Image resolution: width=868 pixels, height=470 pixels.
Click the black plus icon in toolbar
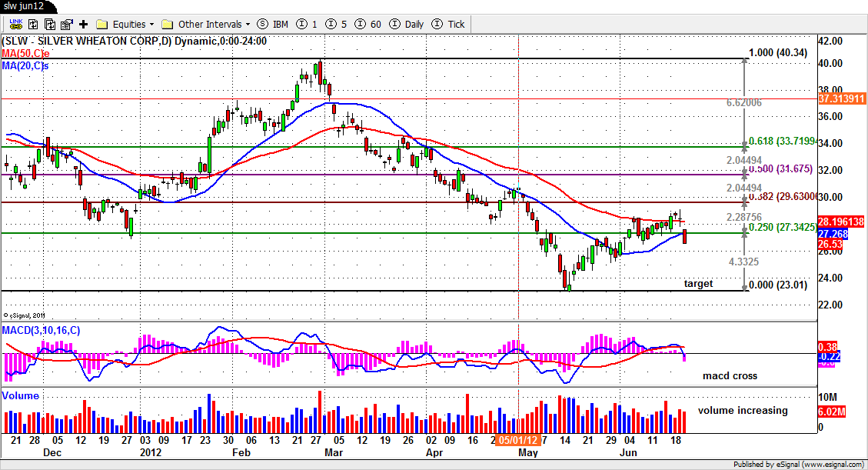click(x=84, y=24)
